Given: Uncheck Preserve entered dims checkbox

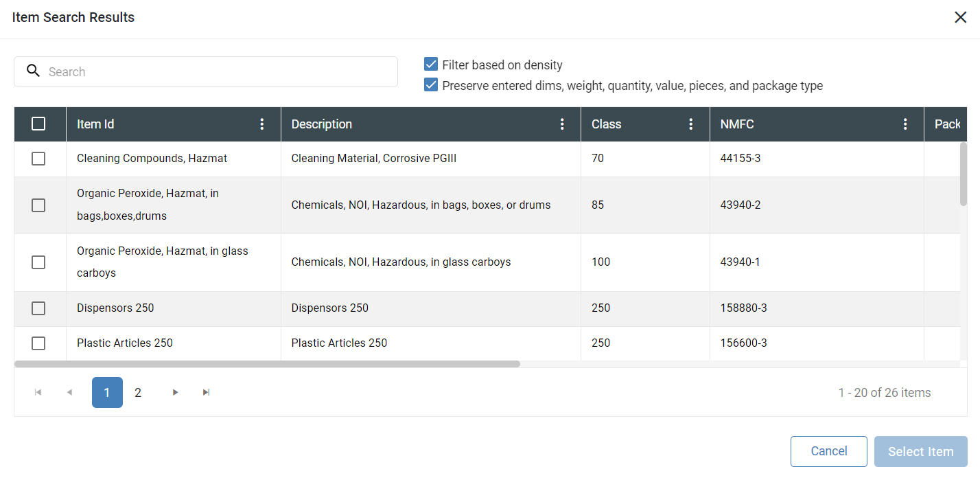Looking at the screenshot, I should 431,85.
